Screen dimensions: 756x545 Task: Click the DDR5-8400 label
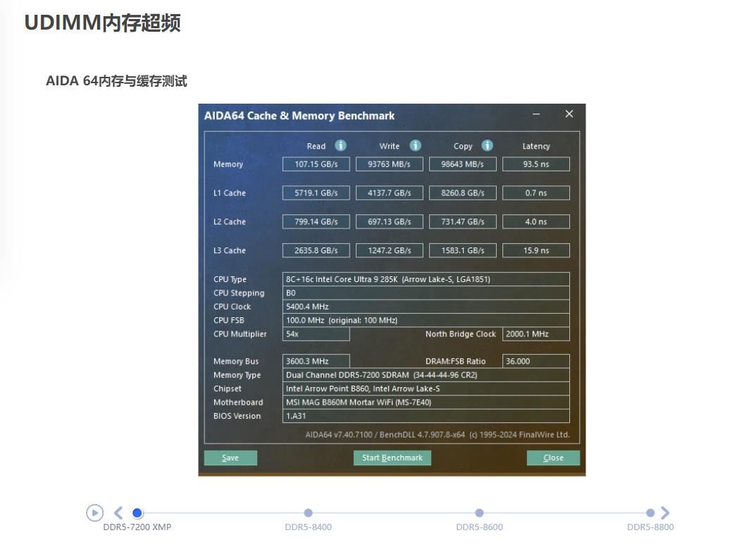pos(308,527)
